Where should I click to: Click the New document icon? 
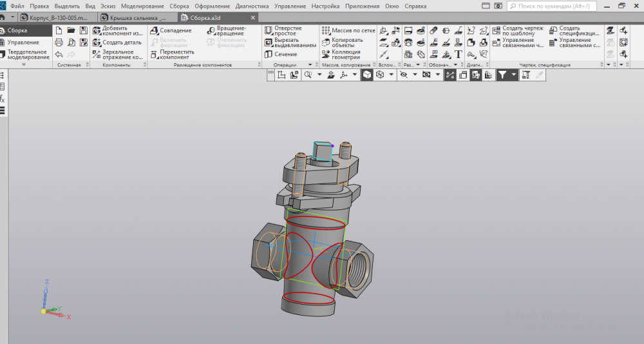click(59, 30)
